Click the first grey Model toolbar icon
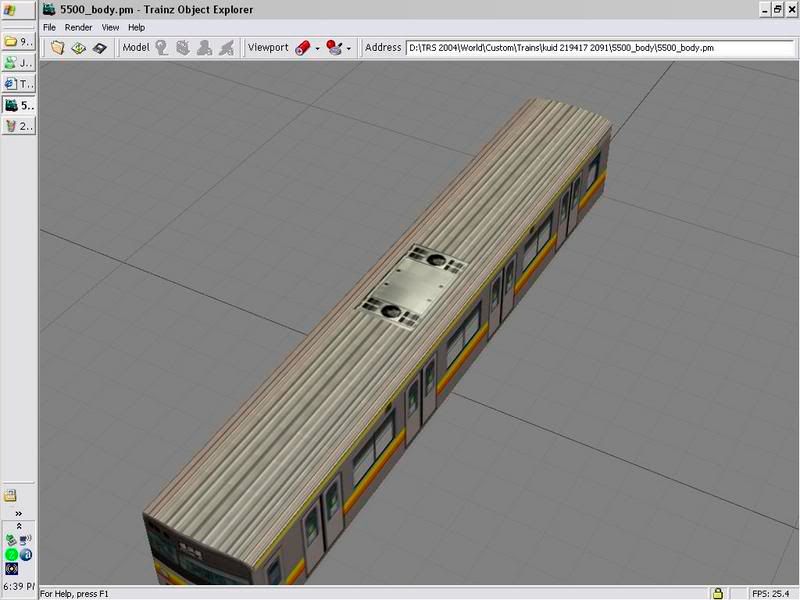The width and height of the screenshot is (800, 600). [162, 47]
